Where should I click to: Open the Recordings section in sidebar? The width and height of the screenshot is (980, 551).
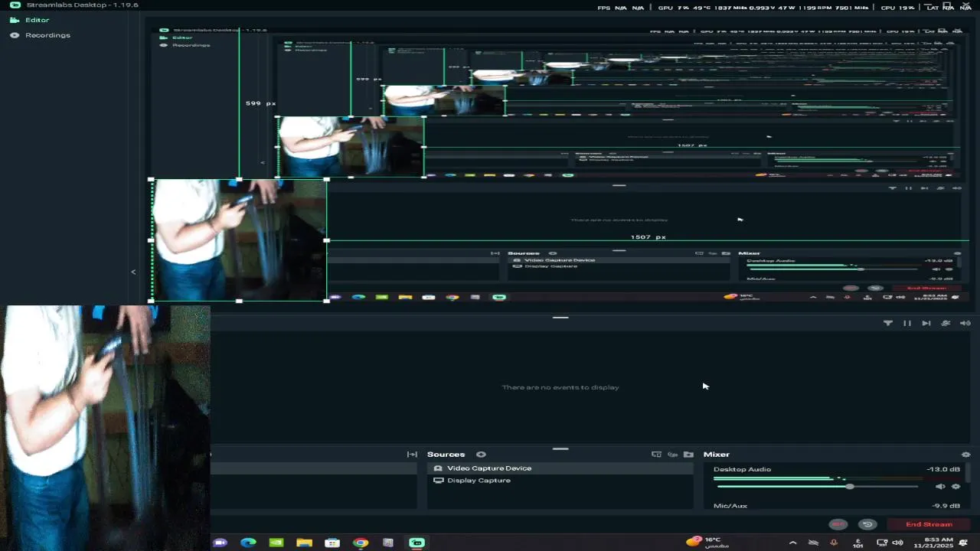tap(40, 35)
